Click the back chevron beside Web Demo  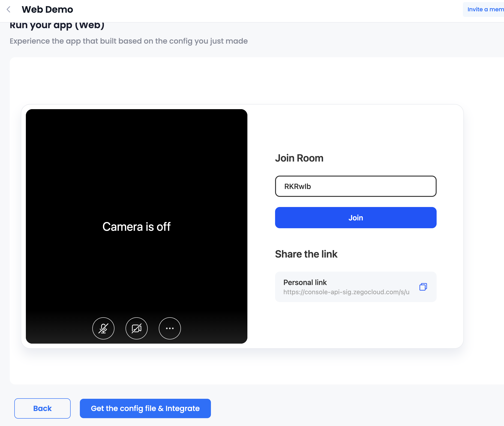pos(9,9)
